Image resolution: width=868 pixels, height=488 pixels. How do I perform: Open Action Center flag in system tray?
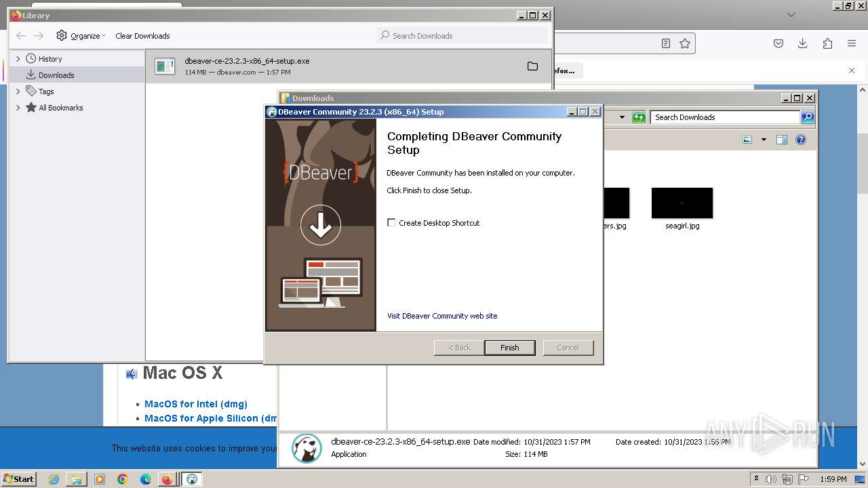pos(803,479)
